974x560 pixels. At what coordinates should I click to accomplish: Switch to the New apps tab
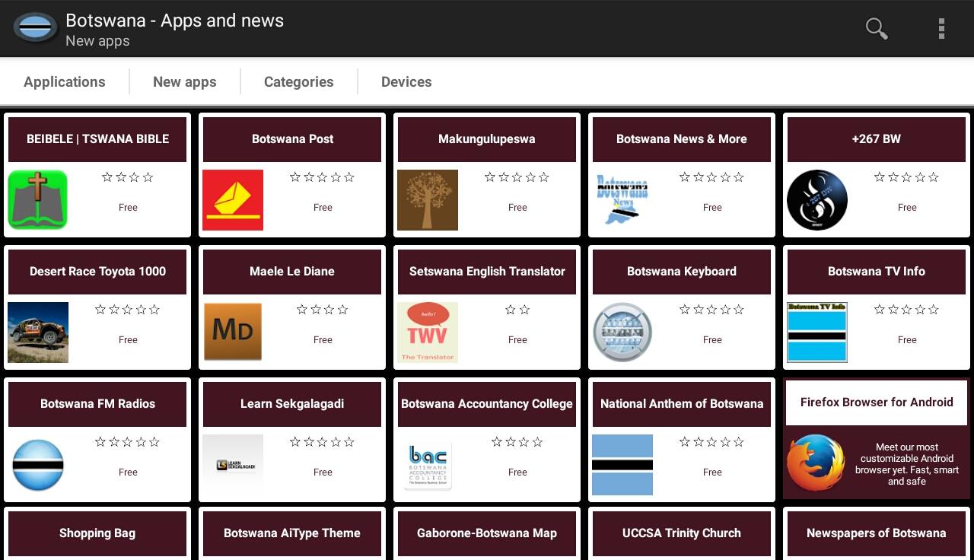(185, 81)
